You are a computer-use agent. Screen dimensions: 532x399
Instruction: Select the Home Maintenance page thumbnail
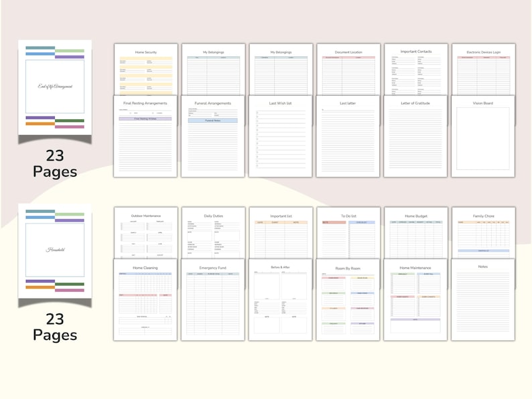click(415, 300)
